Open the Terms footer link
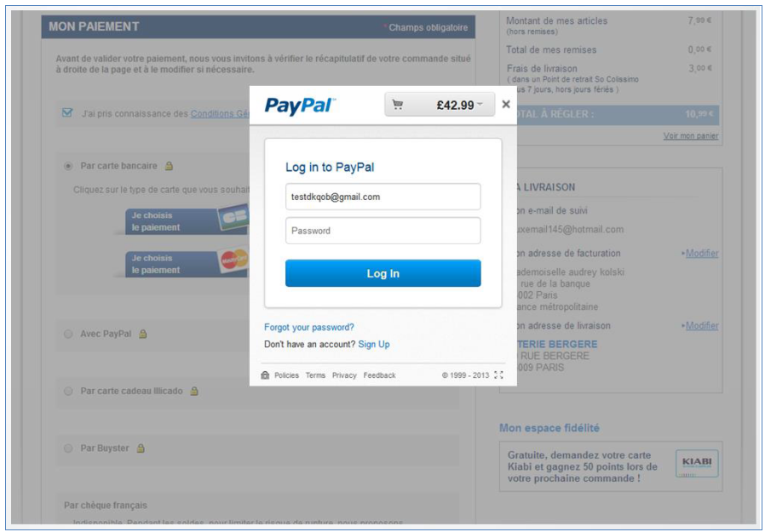 pos(315,375)
